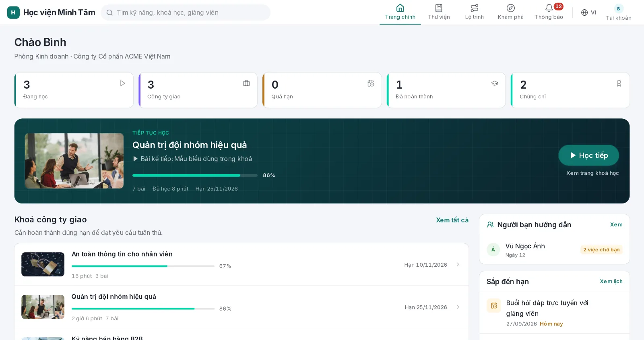Click the banner title Quản trị đội nhóm hiệu quả
The height and width of the screenshot is (340, 644).
coord(190,145)
